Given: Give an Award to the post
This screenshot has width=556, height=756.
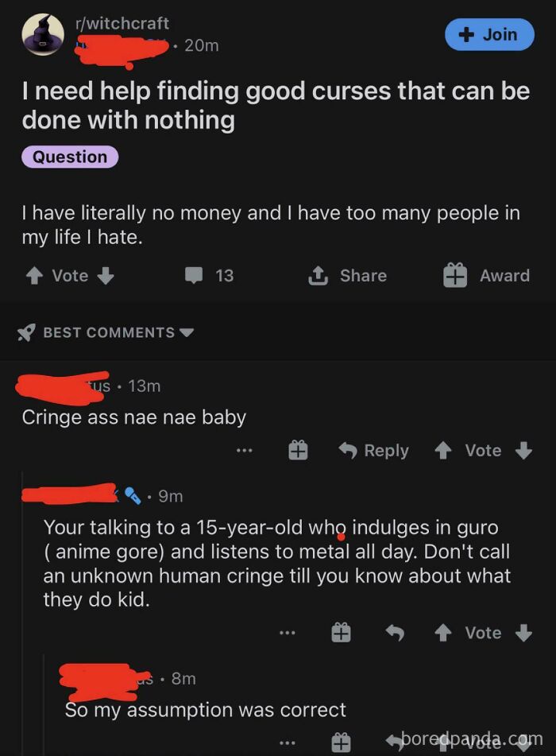Looking at the screenshot, I should click(454, 276).
